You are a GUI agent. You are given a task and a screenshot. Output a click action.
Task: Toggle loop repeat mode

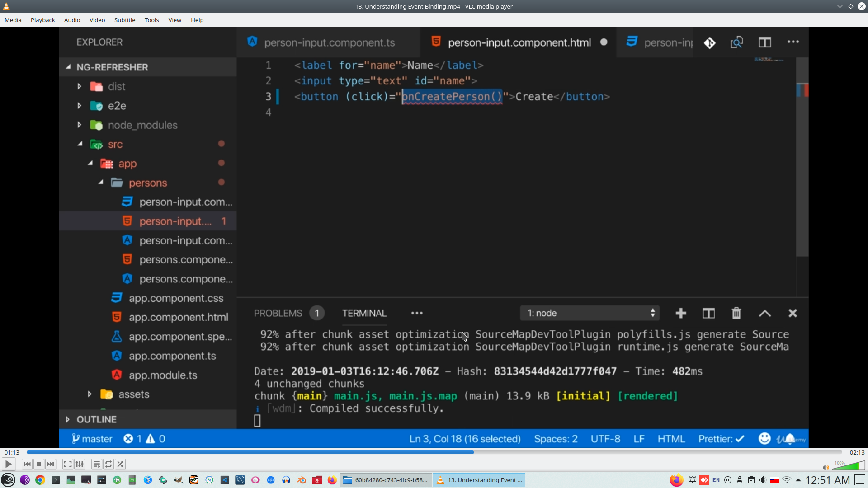108,464
